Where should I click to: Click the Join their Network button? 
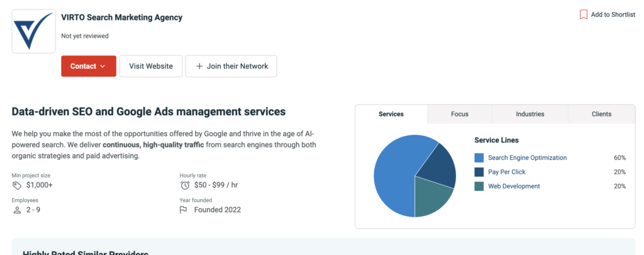(x=231, y=66)
